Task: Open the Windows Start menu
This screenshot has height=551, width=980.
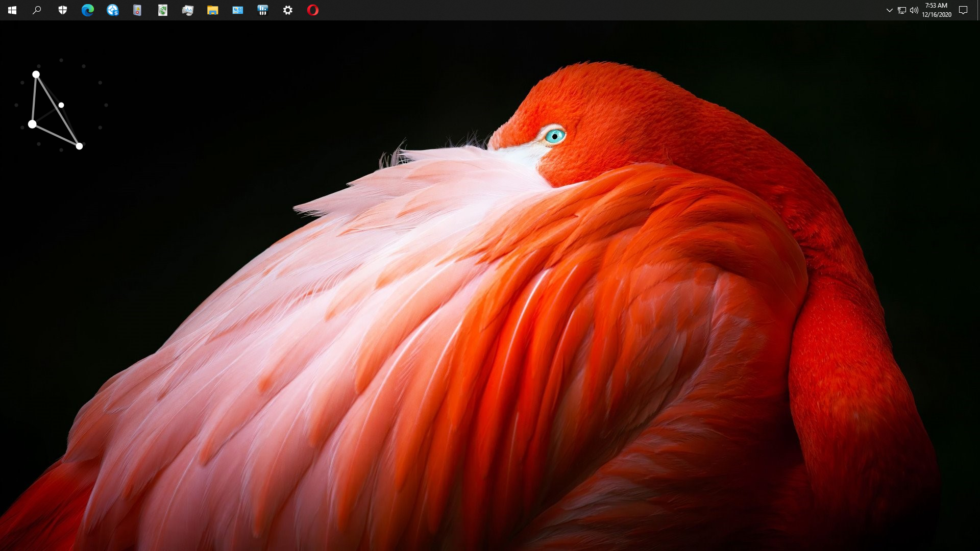Action: coord(12,10)
